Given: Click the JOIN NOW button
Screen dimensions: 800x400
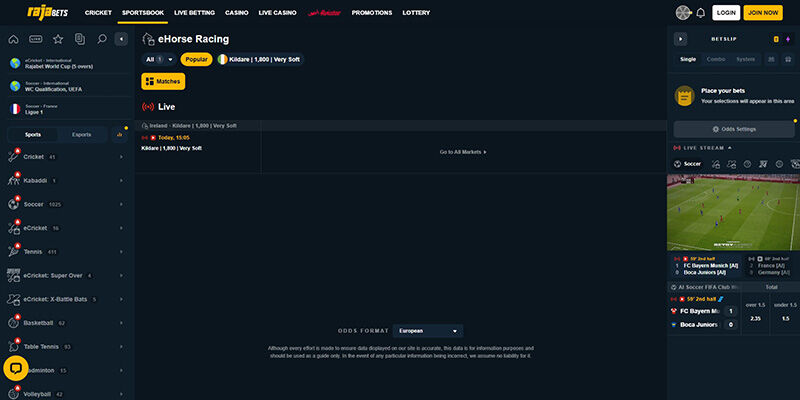Looking at the screenshot, I should click(763, 13).
